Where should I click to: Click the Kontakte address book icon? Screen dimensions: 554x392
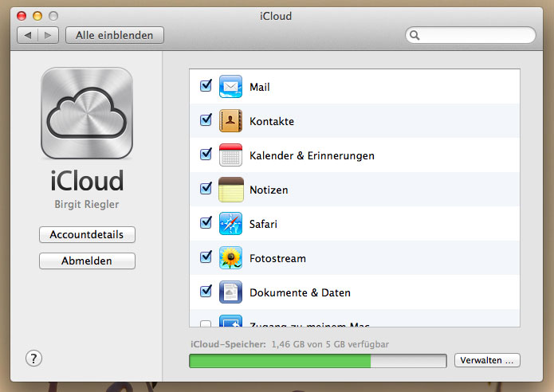tap(230, 120)
